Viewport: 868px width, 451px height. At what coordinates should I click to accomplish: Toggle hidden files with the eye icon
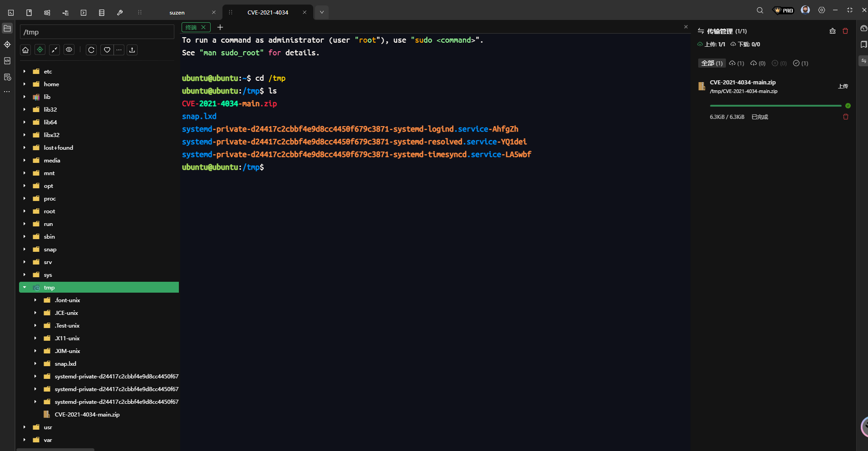coord(69,50)
